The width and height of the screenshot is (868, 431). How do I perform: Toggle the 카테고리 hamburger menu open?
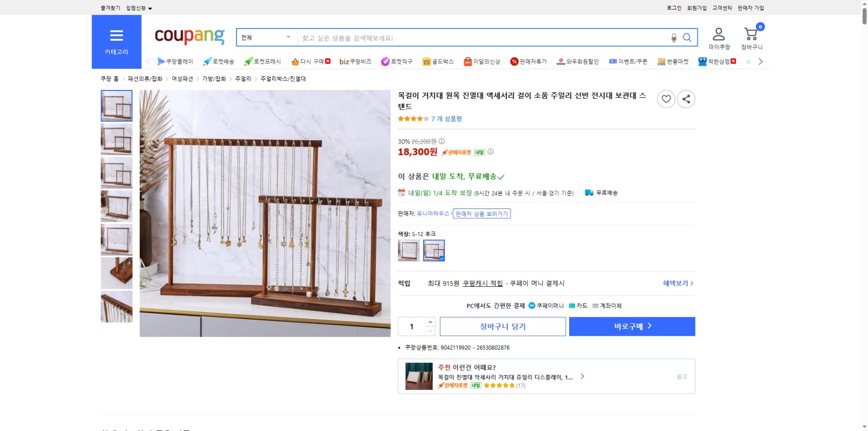pos(116,35)
